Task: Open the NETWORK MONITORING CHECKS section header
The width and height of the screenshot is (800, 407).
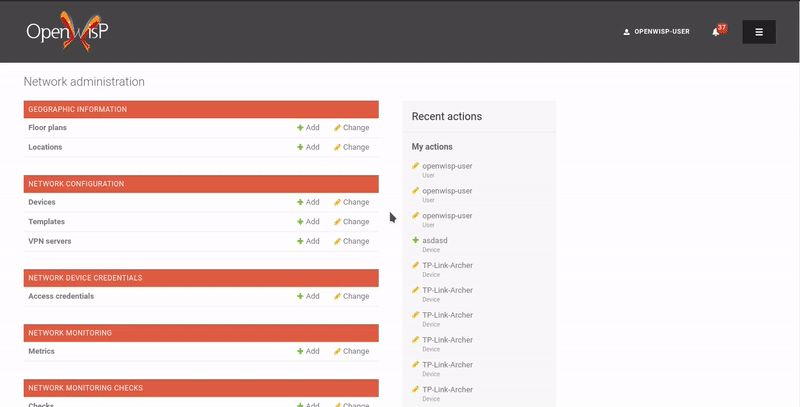Action: tap(85, 388)
